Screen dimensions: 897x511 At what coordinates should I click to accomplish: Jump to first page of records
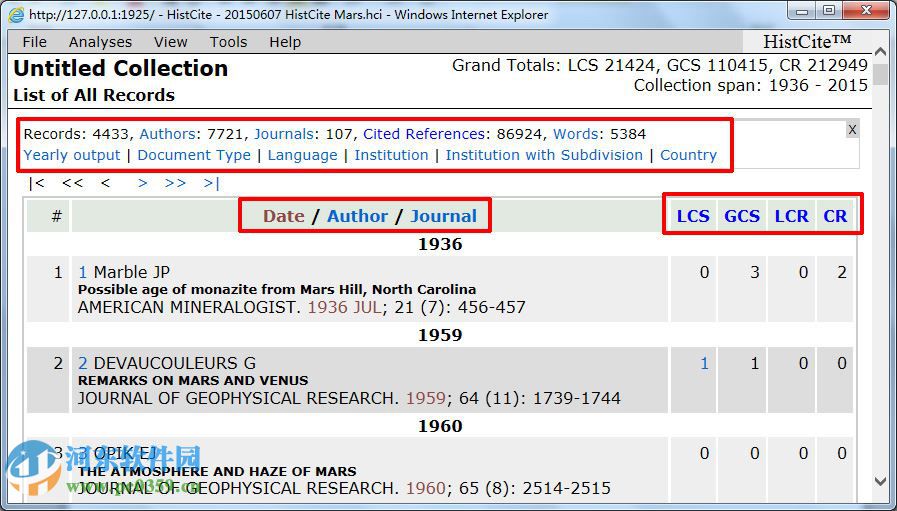click(x=37, y=183)
